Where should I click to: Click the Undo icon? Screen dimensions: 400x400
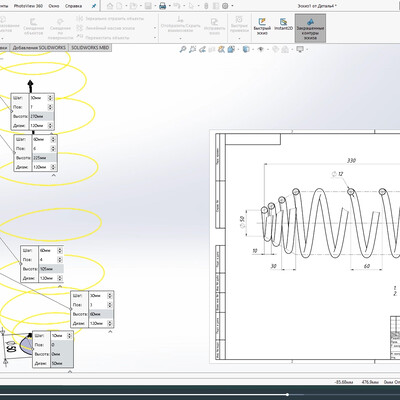click(x=177, y=6)
